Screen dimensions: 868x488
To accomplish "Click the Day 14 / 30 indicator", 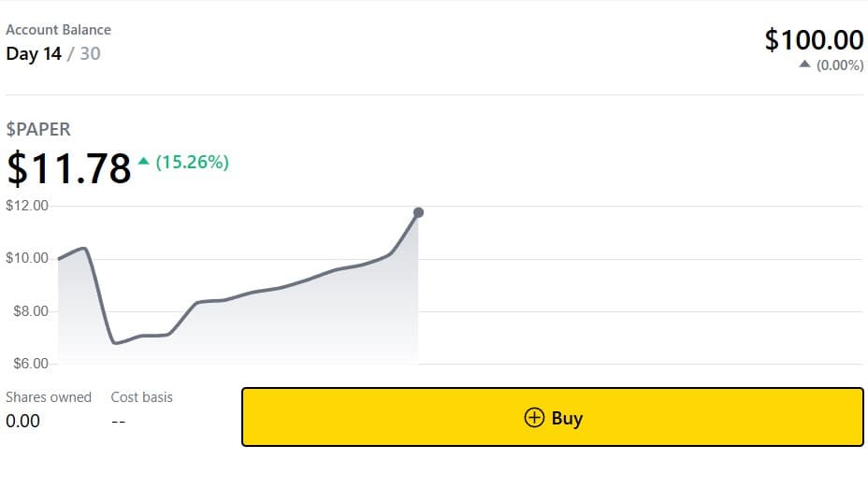I will point(53,53).
